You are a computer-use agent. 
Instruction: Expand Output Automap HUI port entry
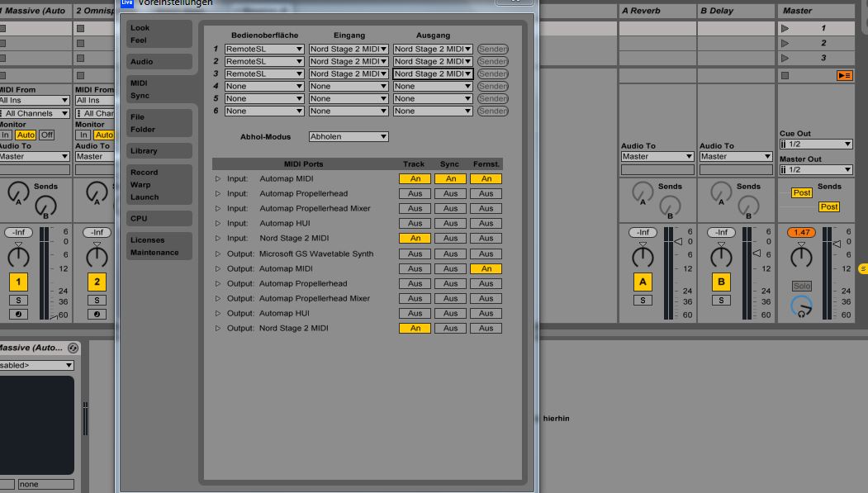pos(217,313)
